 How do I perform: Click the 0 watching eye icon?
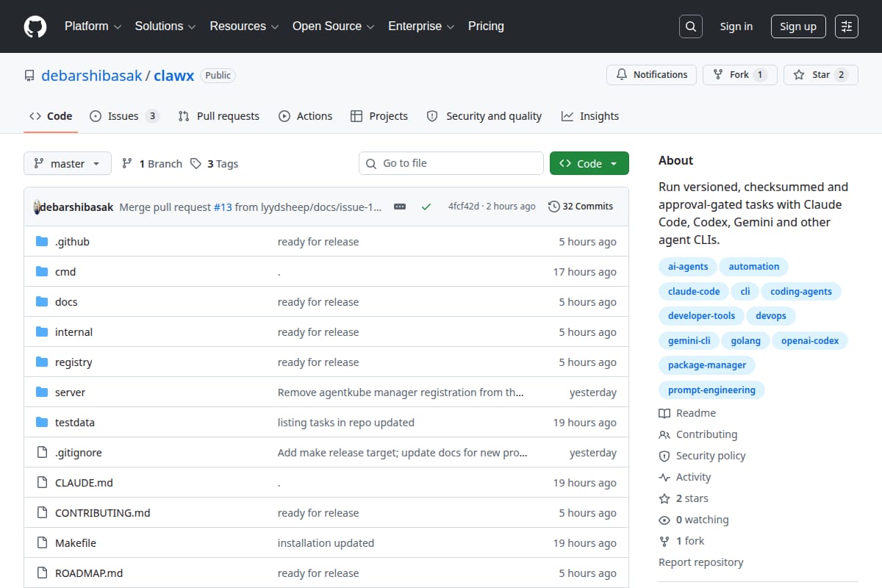click(664, 520)
